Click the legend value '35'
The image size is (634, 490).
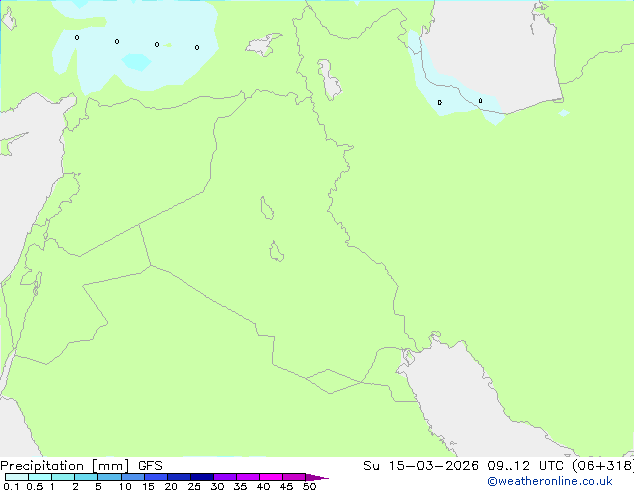pyautogui.click(x=240, y=486)
